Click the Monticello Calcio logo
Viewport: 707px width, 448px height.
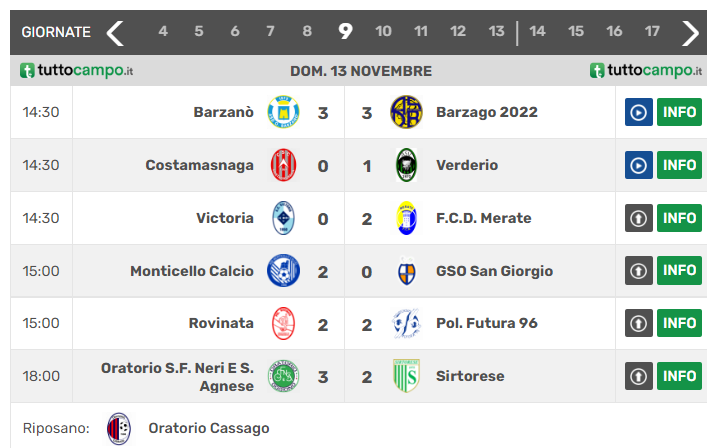[x=284, y=271]
